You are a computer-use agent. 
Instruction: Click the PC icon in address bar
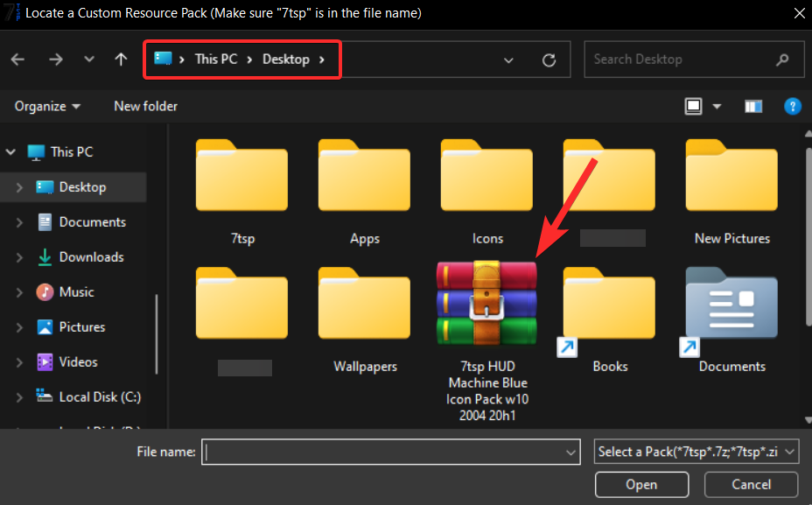click(163, 58)
